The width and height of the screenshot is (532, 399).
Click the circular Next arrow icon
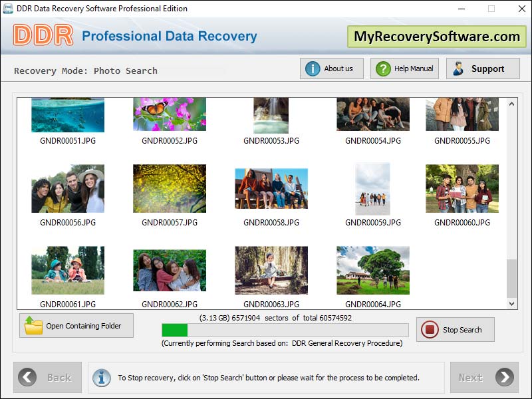[504, 377]
